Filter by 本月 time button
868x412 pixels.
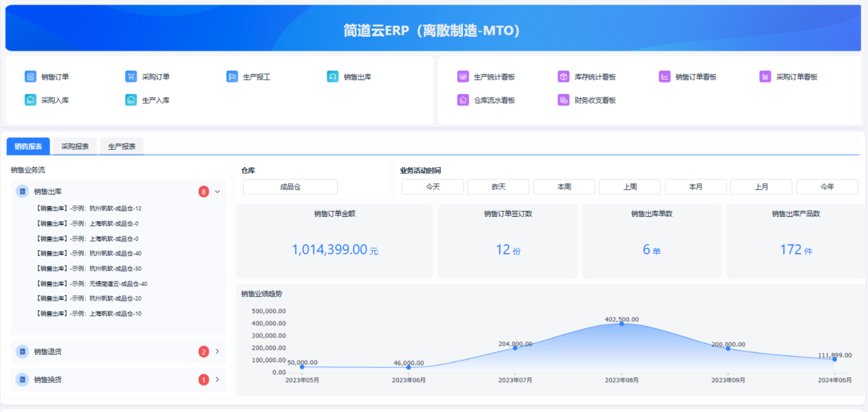(696, 186)
